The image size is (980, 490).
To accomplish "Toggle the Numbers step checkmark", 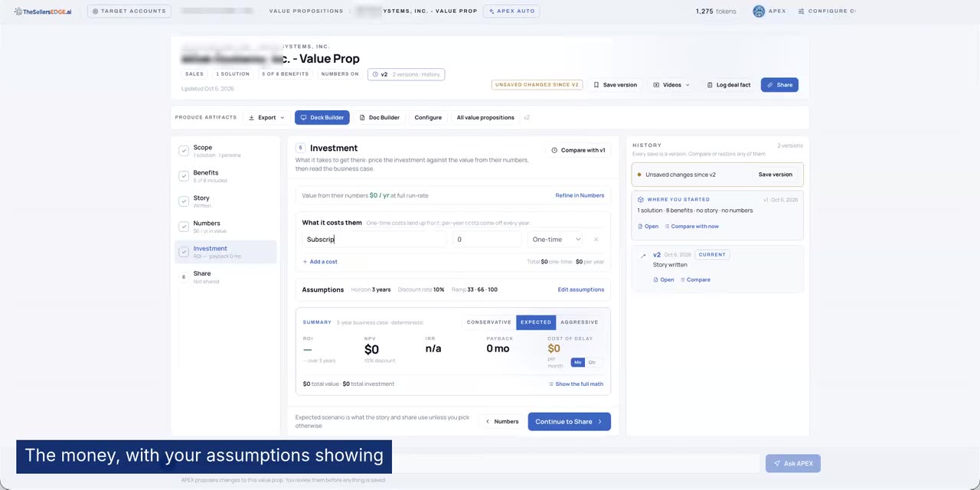I will (184, 227).
